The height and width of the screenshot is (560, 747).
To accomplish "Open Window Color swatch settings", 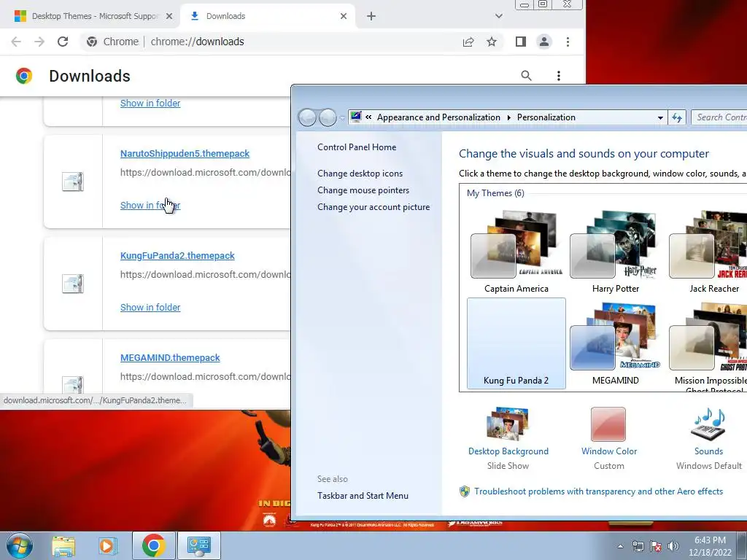I will point(608,424).
